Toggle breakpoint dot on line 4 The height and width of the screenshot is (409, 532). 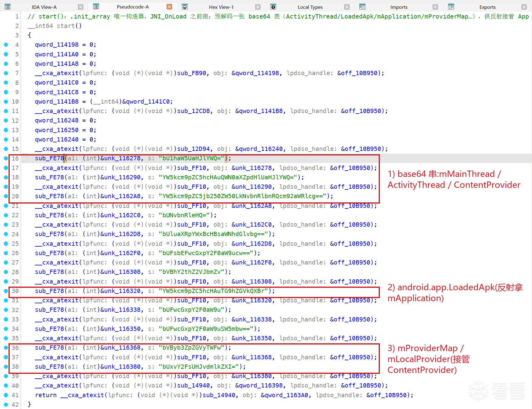pos(6,45)
